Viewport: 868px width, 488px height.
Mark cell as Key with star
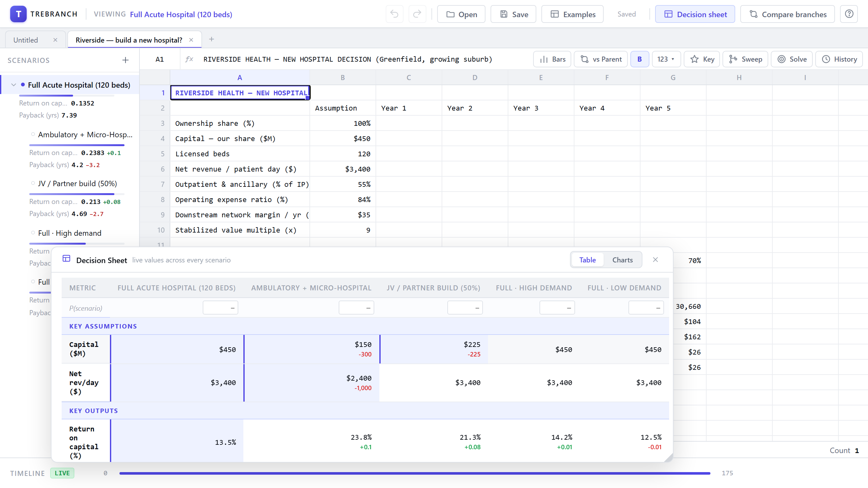click(702, 59)
